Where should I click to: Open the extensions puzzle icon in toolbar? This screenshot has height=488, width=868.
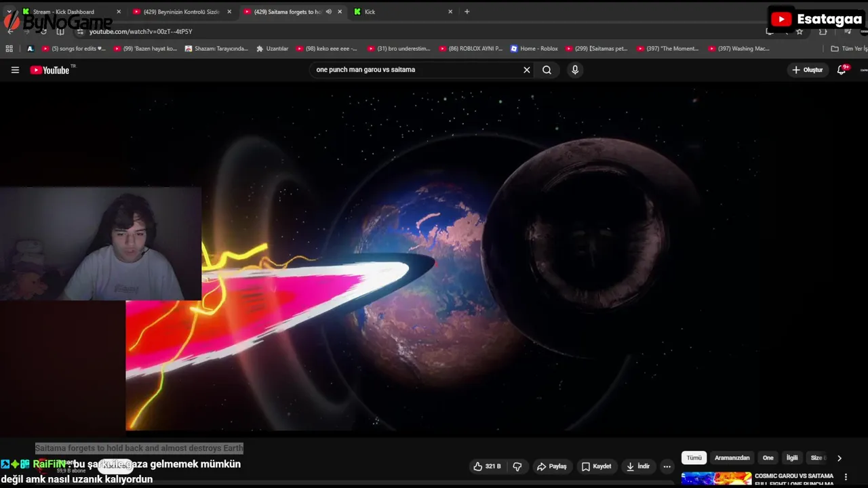coord(823,32)
